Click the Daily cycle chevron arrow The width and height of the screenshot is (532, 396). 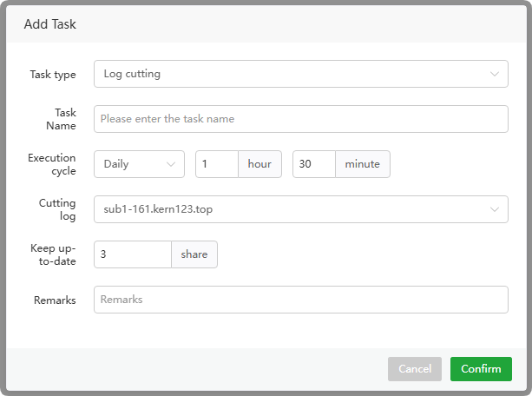[x=170, y=164]
